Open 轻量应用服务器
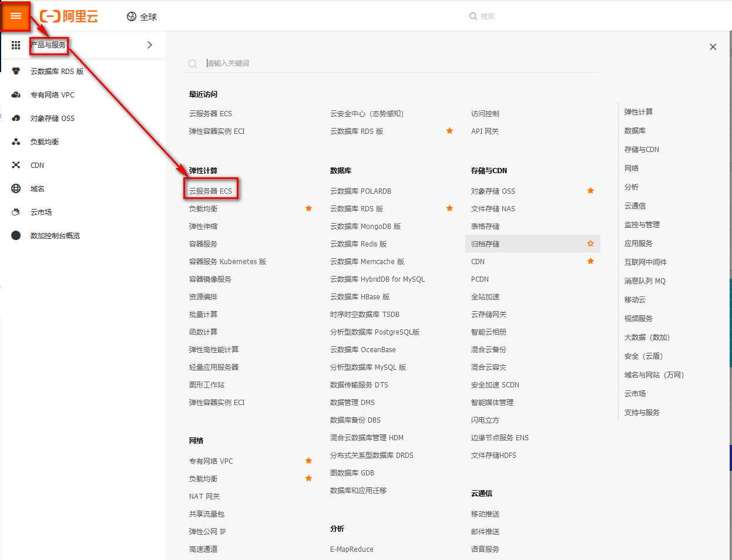 (214, 367)
